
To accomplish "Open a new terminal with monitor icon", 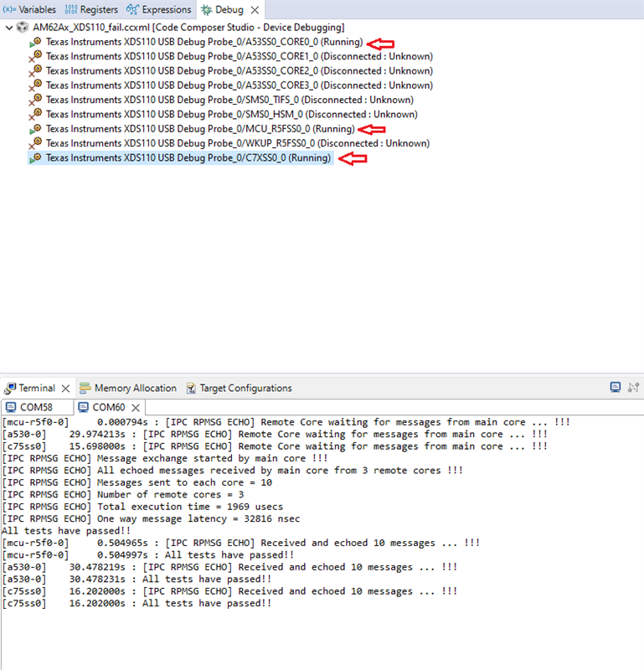I will 616,388.
